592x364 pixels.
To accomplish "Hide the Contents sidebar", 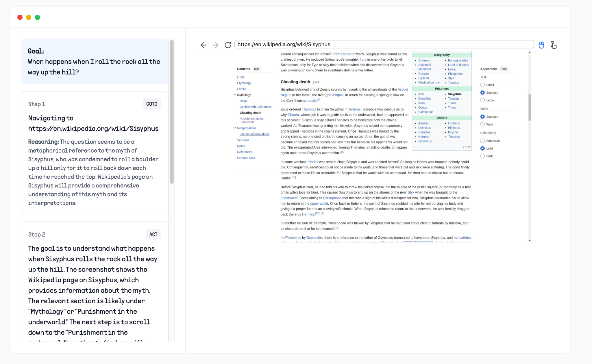I will [x=257, y=69].
